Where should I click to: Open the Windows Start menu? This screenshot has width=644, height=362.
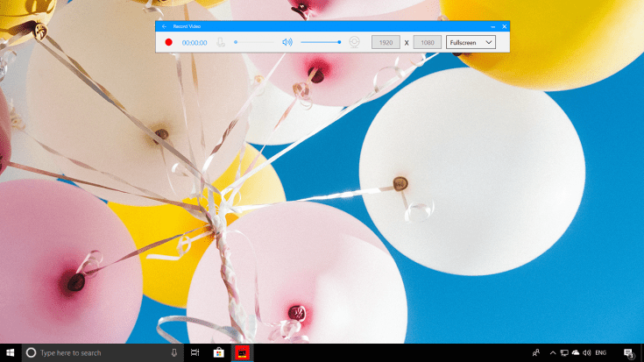click(x=11, y=352)
